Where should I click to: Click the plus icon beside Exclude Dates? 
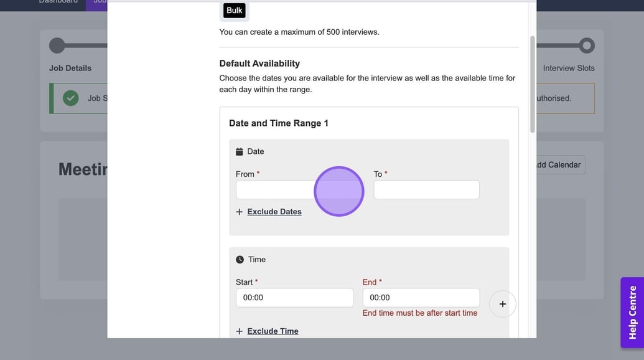[x=240, y=212]
